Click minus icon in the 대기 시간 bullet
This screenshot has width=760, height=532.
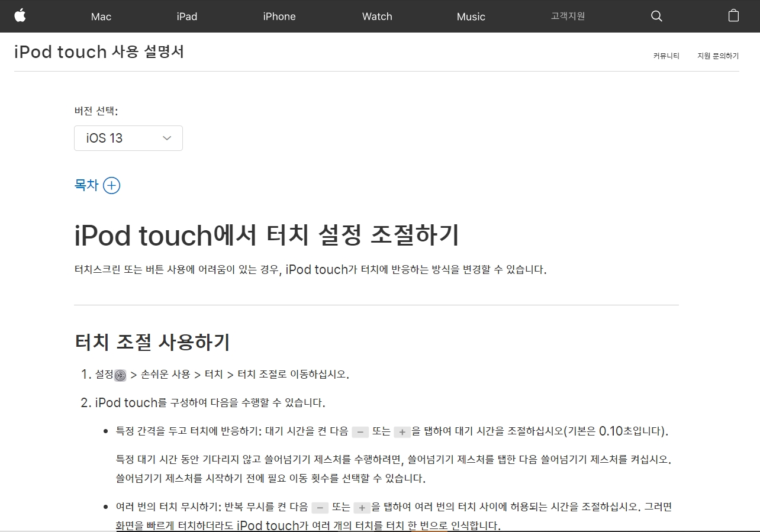coord(360,432)
